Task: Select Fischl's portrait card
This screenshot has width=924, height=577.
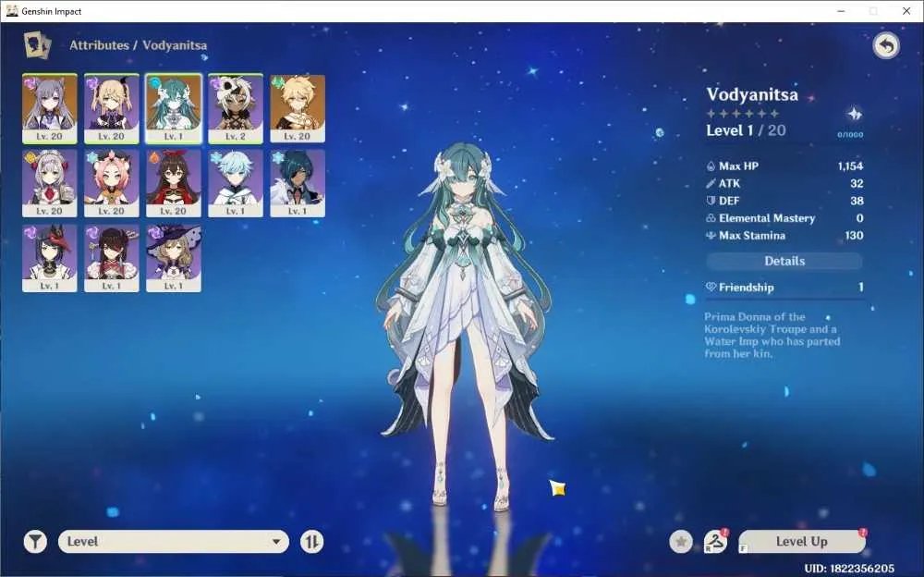Action: point(112,108)
